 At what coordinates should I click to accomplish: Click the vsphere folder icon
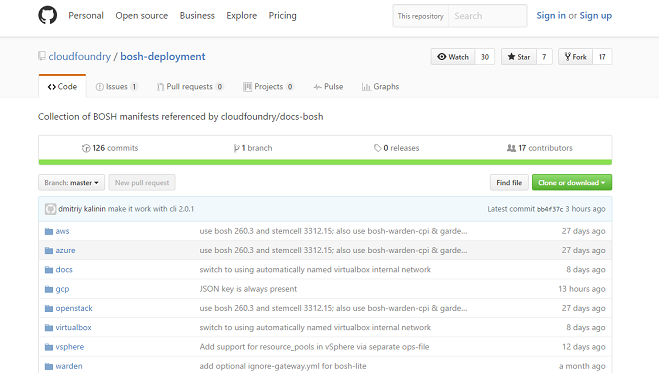[49, 347]
